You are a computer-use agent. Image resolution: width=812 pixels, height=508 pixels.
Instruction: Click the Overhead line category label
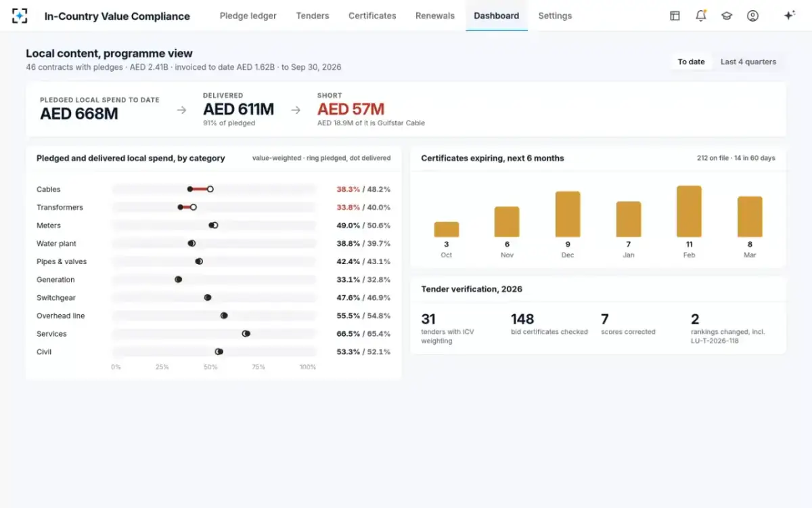[x=61, y=316]
